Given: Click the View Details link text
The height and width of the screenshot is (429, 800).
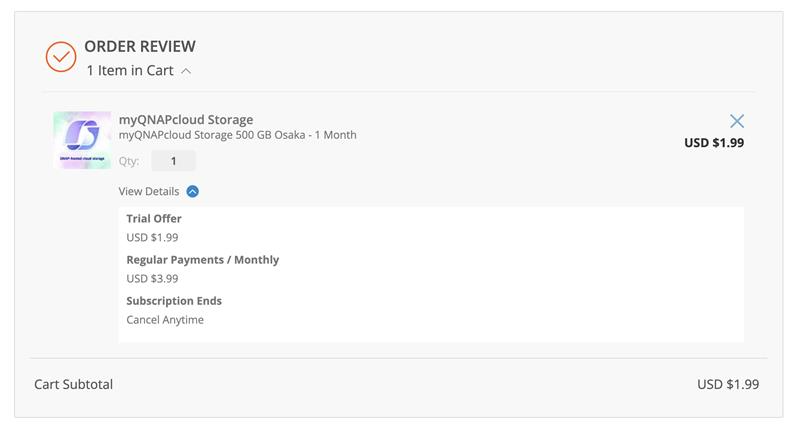Looking at the screenshot, I should pyautogui.click(x=149, y=192).
